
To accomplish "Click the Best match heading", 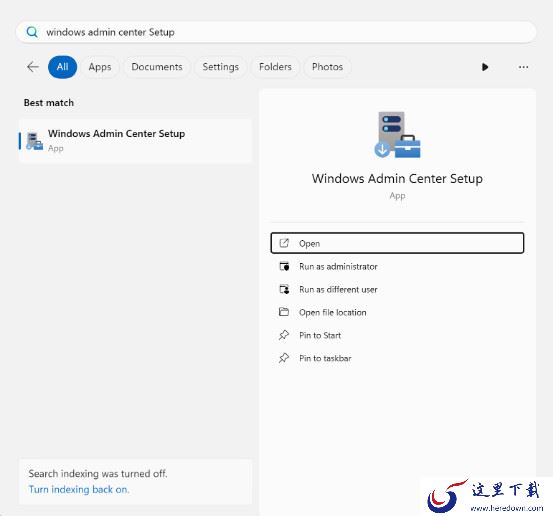I will coord(49,103).
